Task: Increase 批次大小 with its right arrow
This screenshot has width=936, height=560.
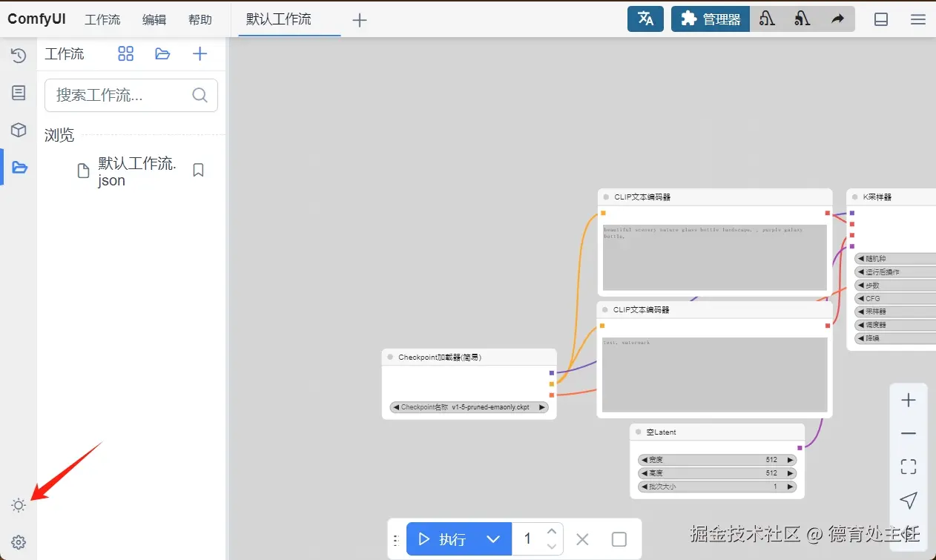Action: tap(791, 487)
